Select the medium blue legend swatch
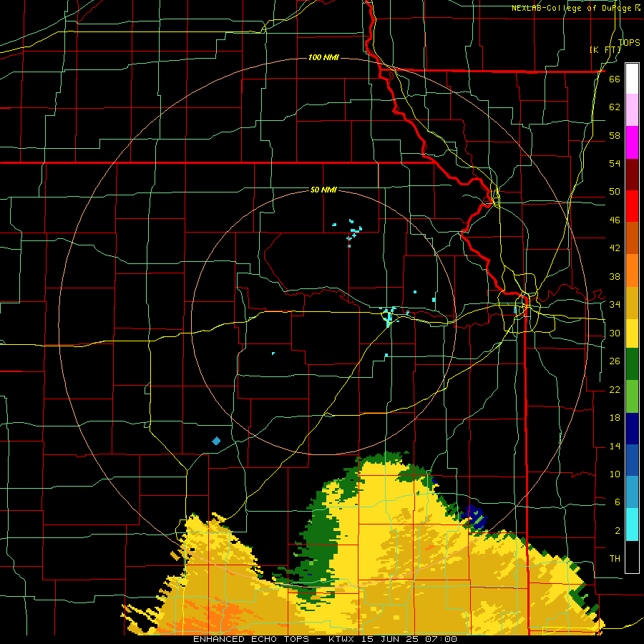This screenshot has width=644, height=644. tap(632, 460)
